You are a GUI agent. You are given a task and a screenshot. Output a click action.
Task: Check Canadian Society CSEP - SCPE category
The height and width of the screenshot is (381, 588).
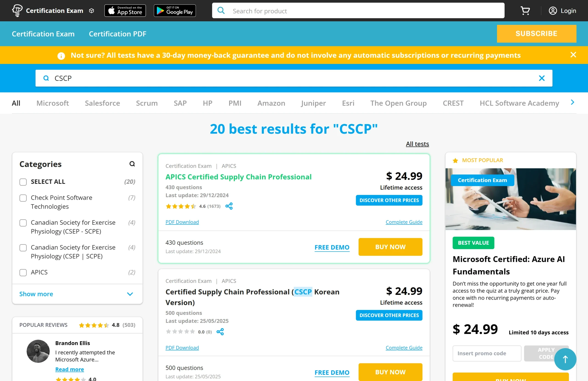pyautogui.click(x=23, y=223)
